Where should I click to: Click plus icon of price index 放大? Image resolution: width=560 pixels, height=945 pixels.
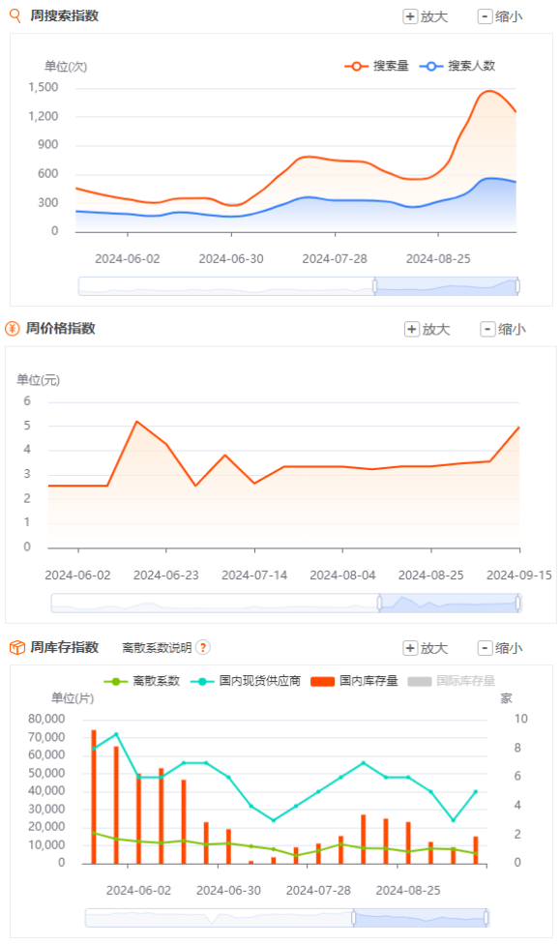(x=412, y=329)
